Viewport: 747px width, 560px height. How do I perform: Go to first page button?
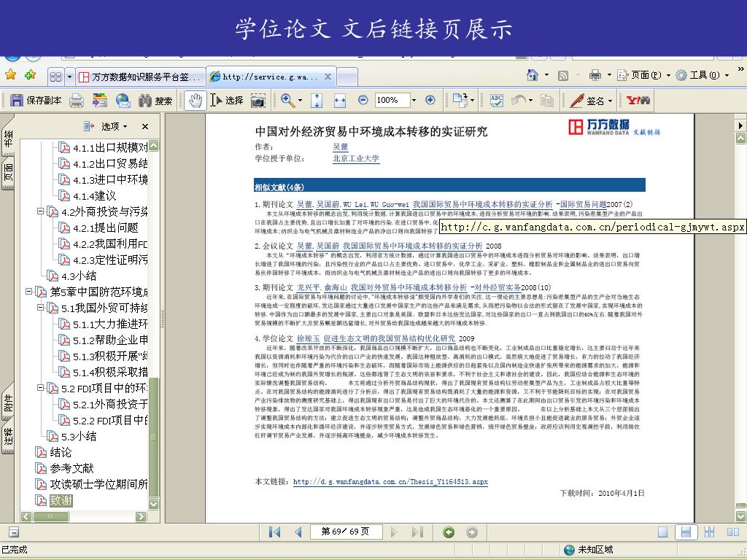coord(274,532)
